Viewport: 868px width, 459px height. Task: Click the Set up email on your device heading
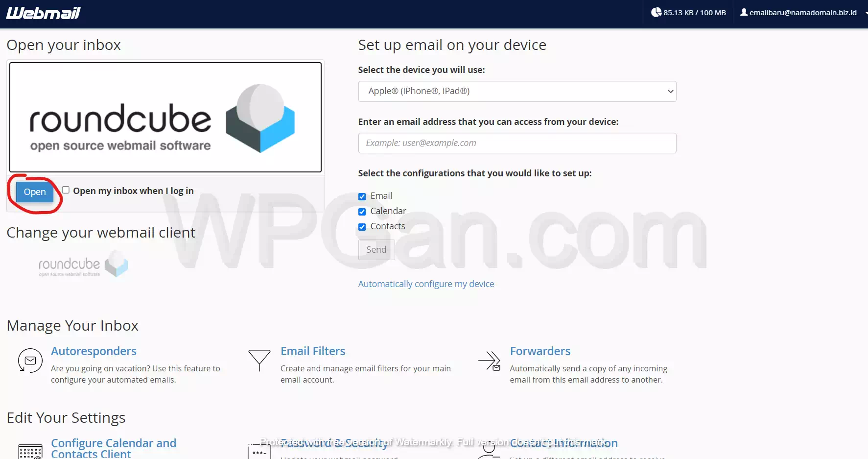click(x=452, y=45)
